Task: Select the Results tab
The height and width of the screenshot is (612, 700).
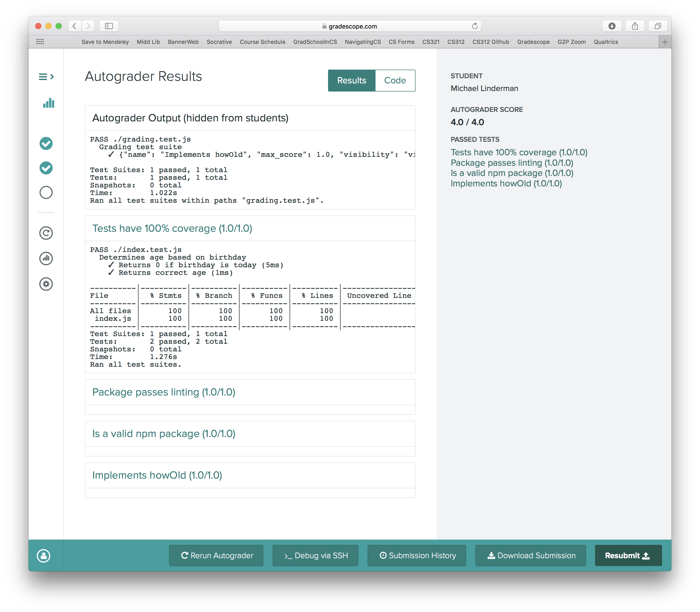Action: (351, 81)
